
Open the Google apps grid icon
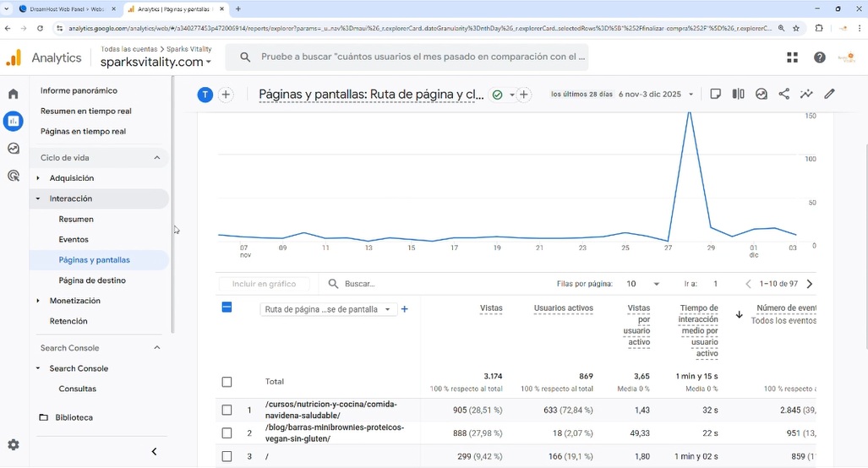point(792,57)
